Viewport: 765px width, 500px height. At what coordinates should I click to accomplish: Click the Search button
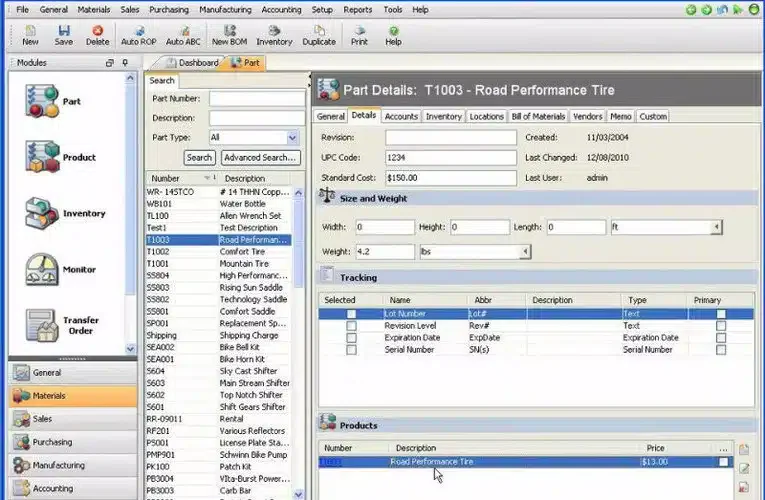click(199, 158)
